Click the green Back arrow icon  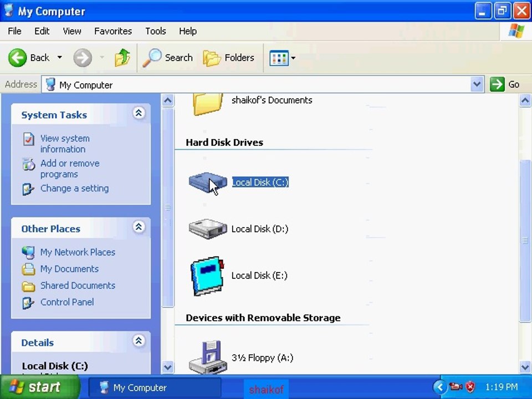[17, 58]
